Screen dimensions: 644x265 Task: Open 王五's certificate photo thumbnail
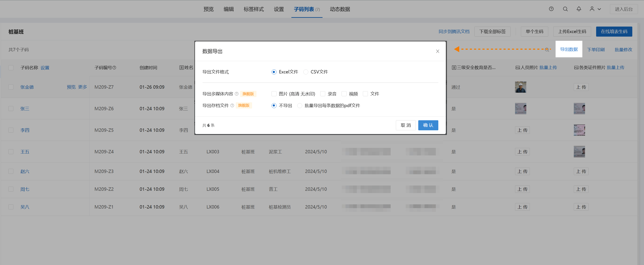click(579, 152)
